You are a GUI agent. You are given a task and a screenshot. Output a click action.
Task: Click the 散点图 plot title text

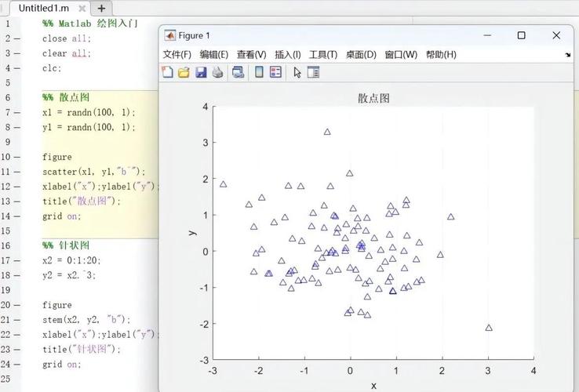373,98
